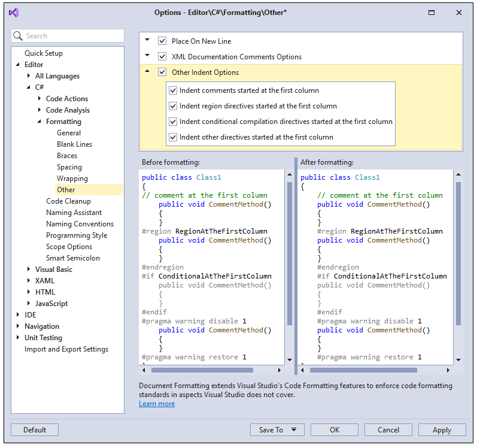Toggle Indent region directives checkbox
Viewport: 477px width, 448px height.
pos(173,106)
